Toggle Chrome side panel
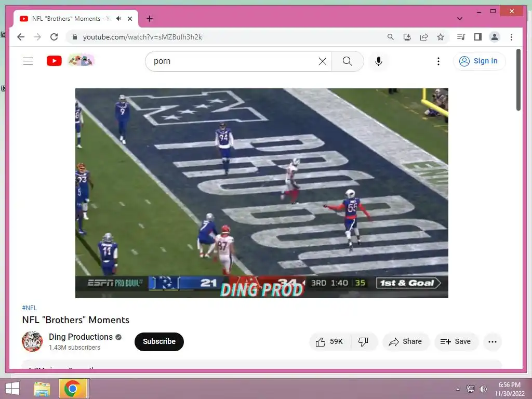532x399 pixels. coord(478,37)
